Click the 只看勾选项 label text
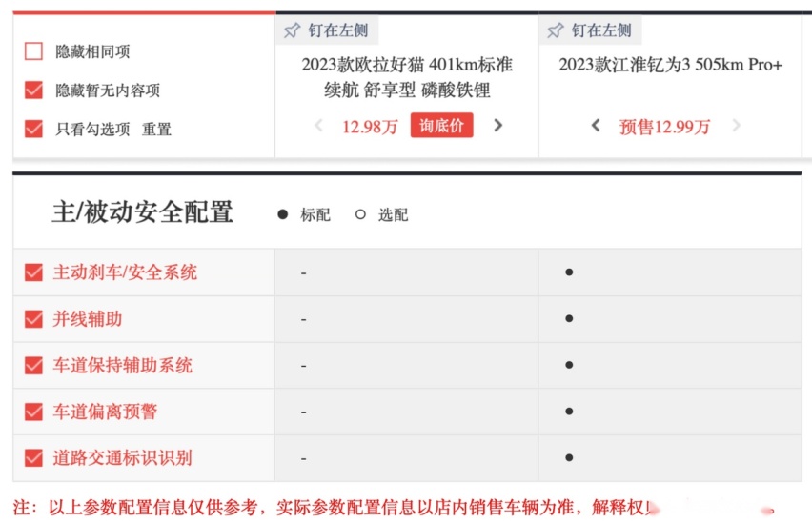The image size is (812, 523). point(92,129)
